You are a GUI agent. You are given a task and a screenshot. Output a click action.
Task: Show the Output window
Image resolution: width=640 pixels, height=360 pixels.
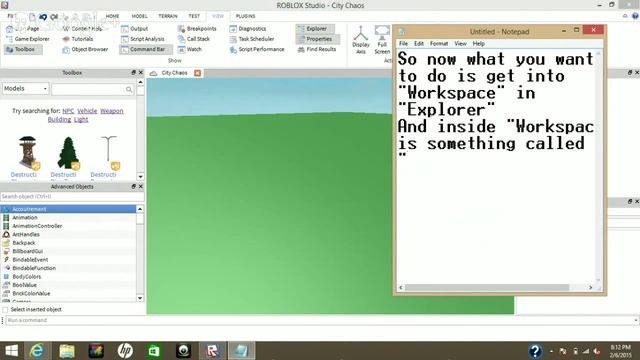[x=135, y=29]
